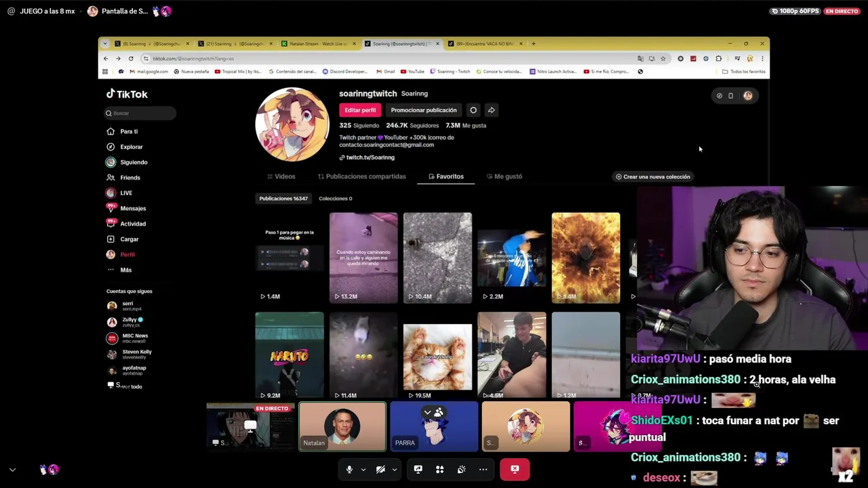Go back in the browser

coord(105,58)
